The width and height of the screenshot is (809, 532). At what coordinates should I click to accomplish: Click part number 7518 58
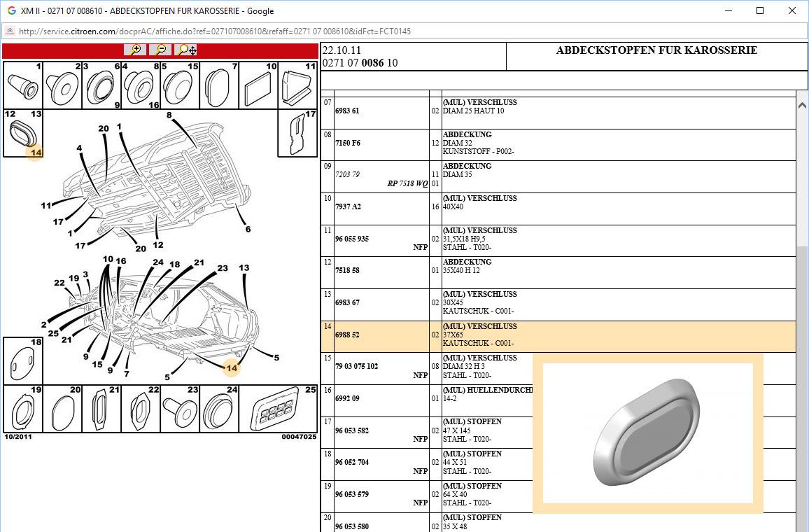tap(347, 270)
